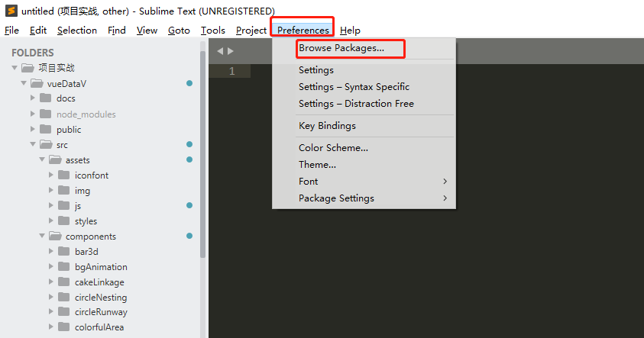Viewport: 644px width, 338px height.
Task: Close the Preferences menu via its title
Action: coord(303,31)
